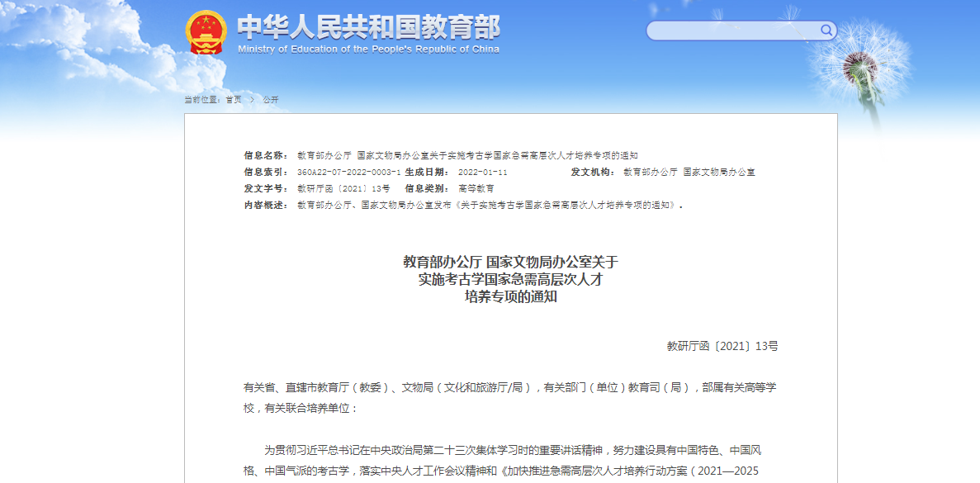Viewport: 980px width, 483px height.
Task: Click the 中华人民共和国教育部 site title
Action: (368, 26)
